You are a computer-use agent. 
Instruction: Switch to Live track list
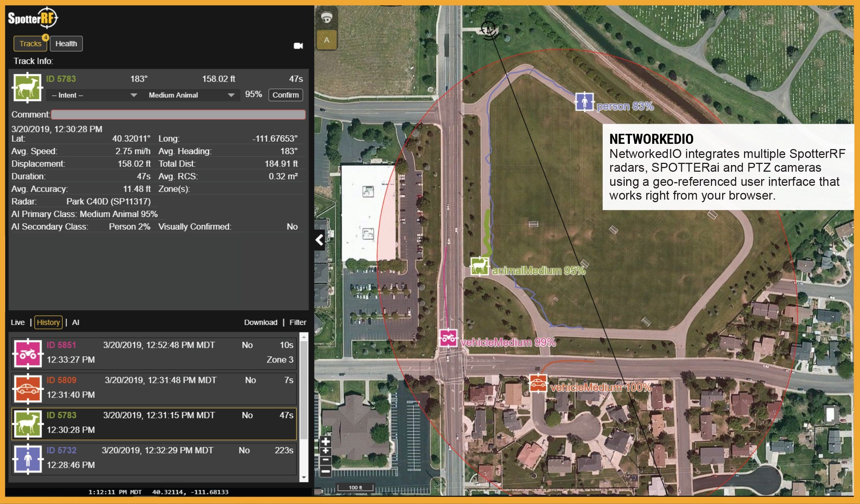(x=17, y=322)
